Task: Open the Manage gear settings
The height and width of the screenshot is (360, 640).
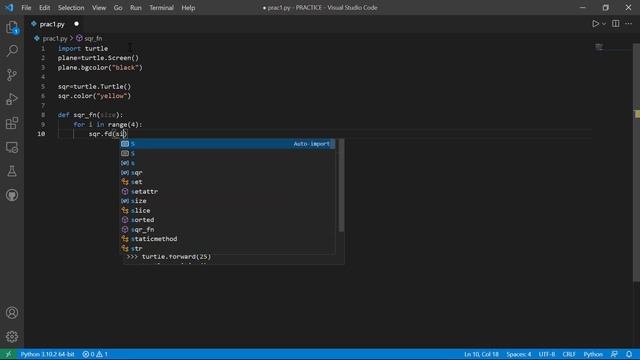Action: tap(12, 336)
